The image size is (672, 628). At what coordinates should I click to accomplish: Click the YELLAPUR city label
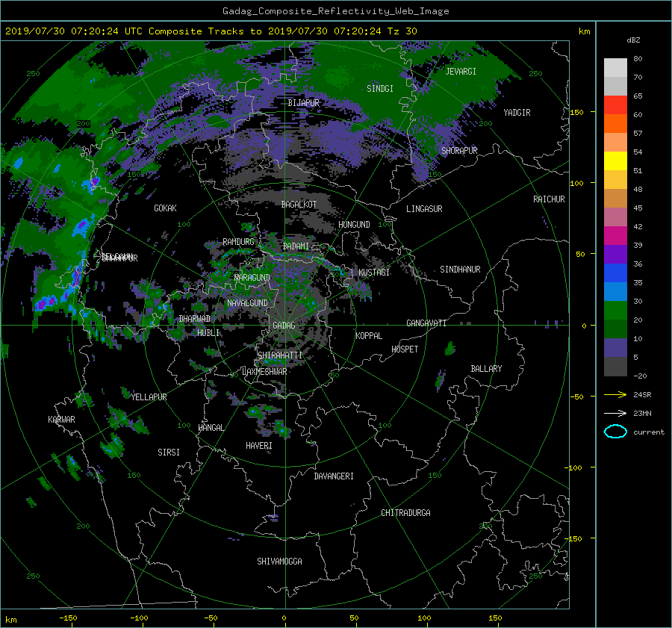click(x=149, y=397)
